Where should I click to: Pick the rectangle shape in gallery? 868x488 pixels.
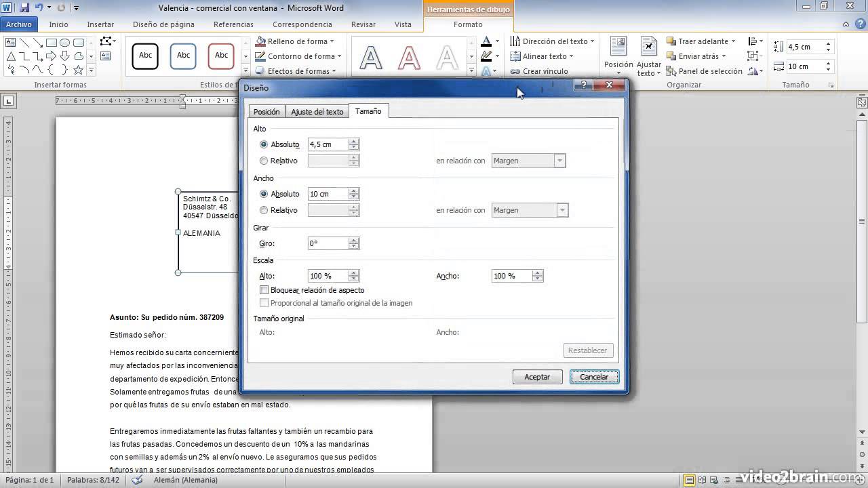[51, 43]
